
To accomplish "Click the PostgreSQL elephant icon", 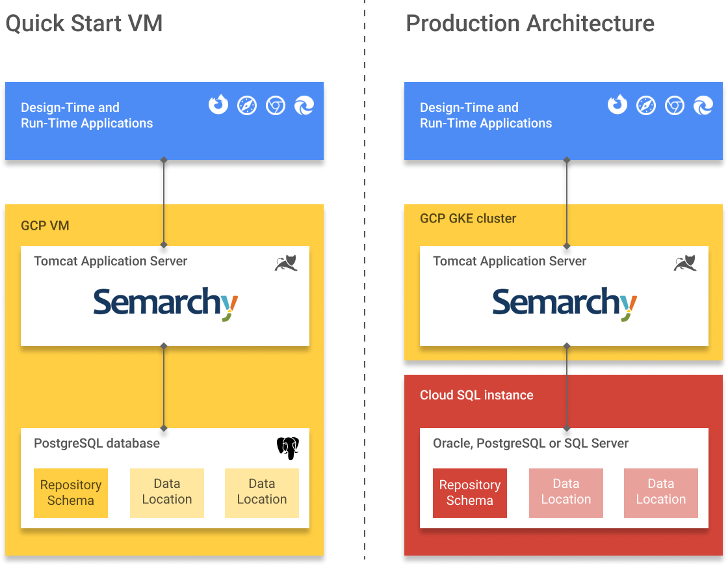I will pos(287,448).
